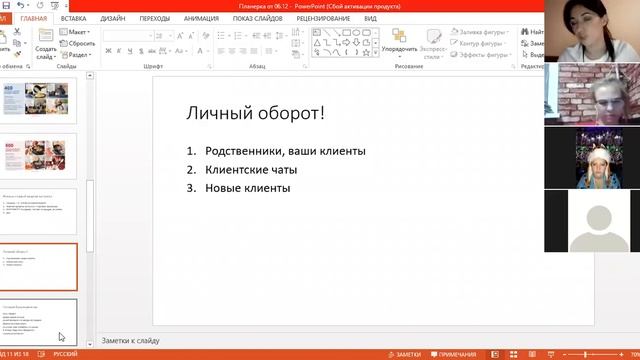640x360 pixels.
Task: Open Заливка фигуры fill dropdown
Action: tap(480, 32)
